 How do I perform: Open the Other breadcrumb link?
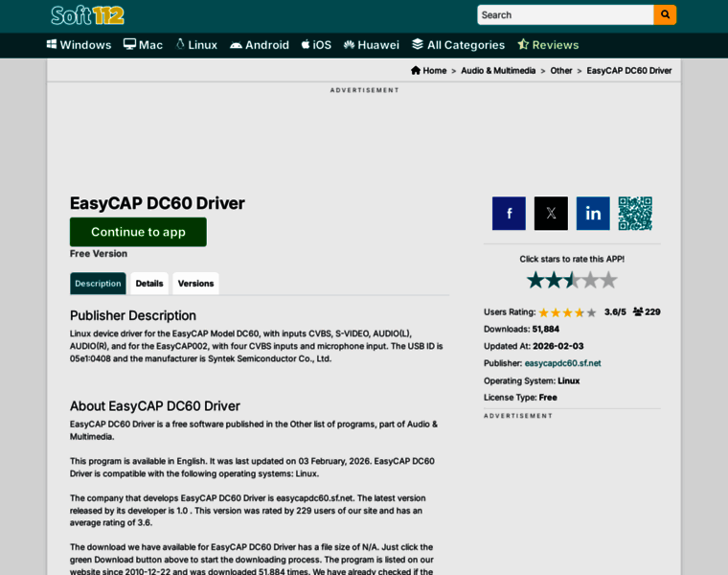click(561, 71)
